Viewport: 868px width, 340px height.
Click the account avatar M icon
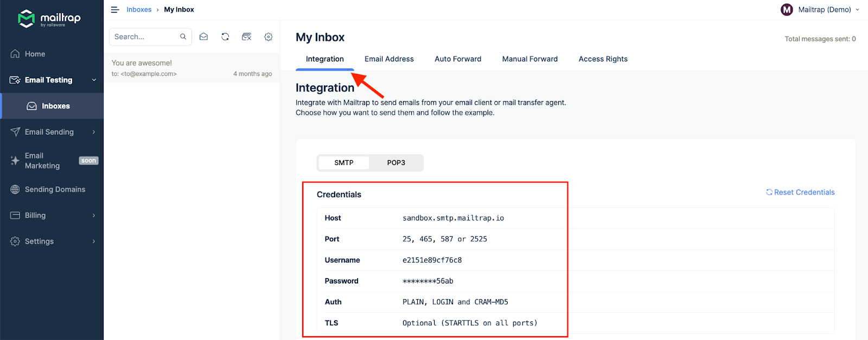[787, 10]
